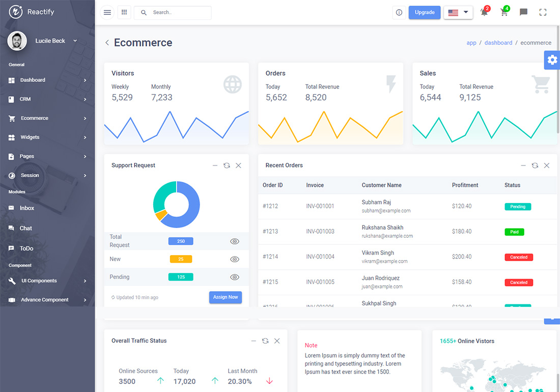Click the lightning bolt icon in Orders card
The image size is (560, 392).
pos(391,85)
